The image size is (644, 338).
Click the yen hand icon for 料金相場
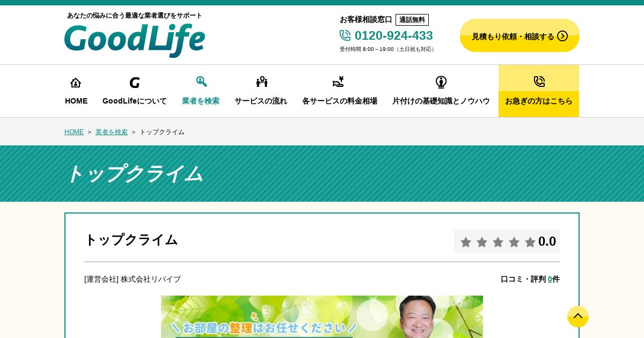pos(338,82)
